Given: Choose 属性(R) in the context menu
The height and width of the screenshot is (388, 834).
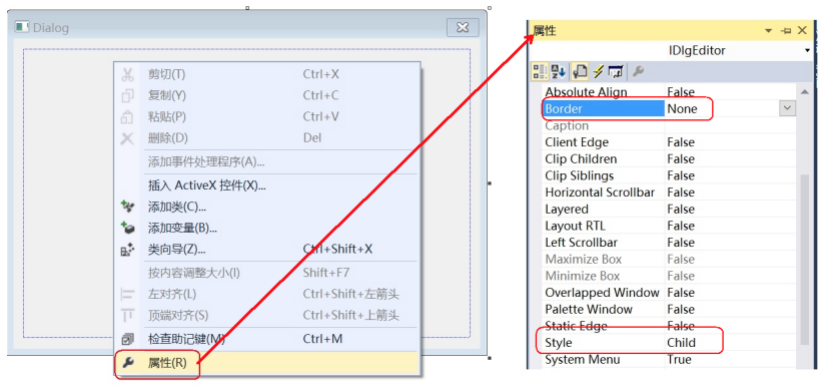Looking at the screenshot, I should pos(267,363).
